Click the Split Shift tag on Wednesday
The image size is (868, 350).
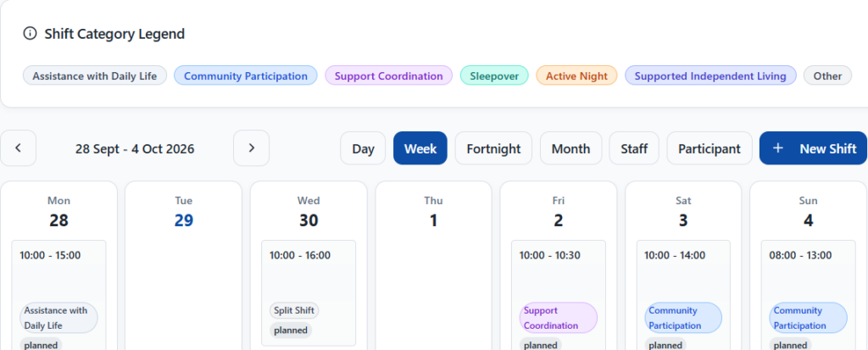[x=294, y=310]
